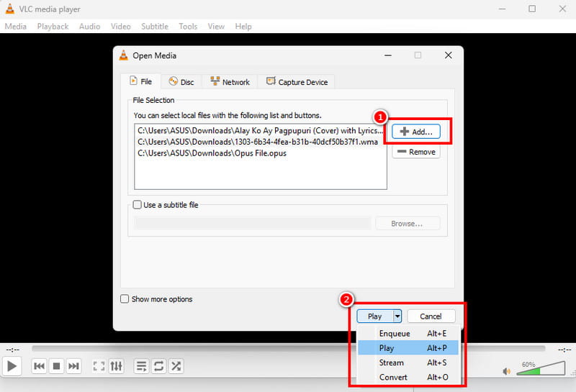Stop playback with the stop icon
The width and height of the screenshot is (576, 392).
tap(57, 366)
